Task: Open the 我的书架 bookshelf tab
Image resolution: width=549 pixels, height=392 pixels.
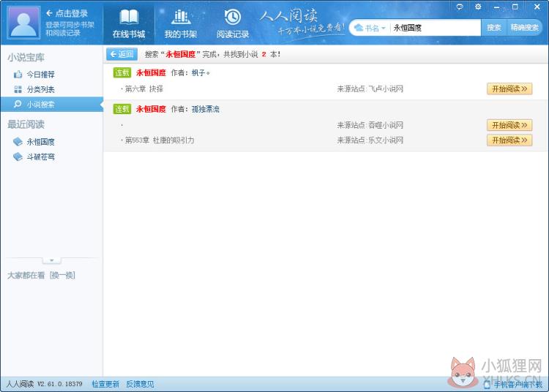Action: tap(181, 24)
